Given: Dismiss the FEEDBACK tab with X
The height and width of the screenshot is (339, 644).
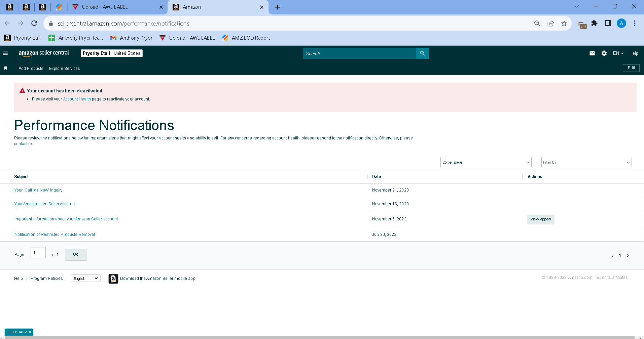Looking at the screenshot, I should tap(30, 332).
